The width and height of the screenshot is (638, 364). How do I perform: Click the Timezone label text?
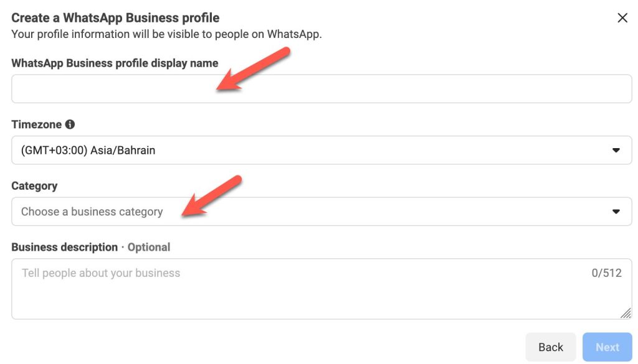37,124
